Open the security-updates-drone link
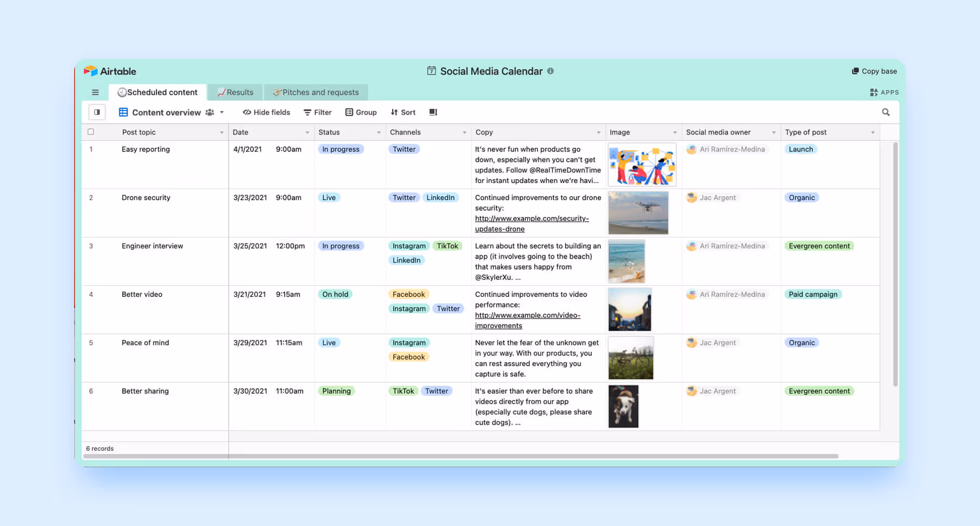 click(x=532, y=218)
